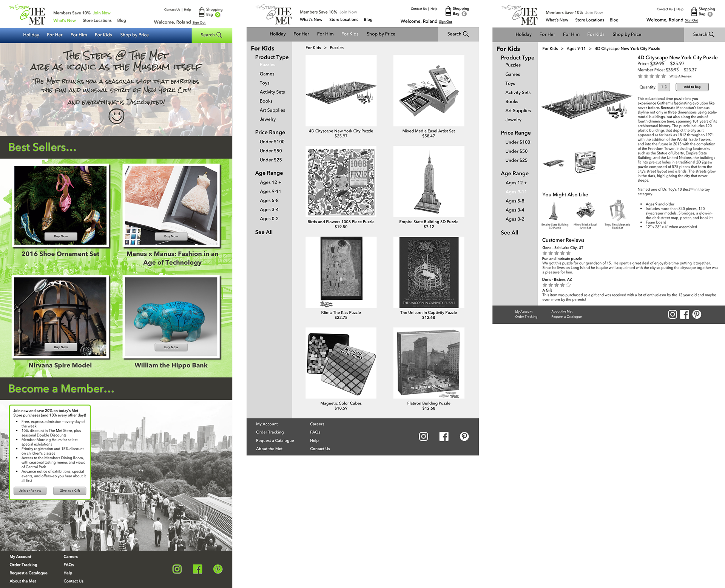Image resolution: width=725 pixels, height=588 pixels.
Task: Click the green Search magnifier on the home page
Action: tap(219, 35)
